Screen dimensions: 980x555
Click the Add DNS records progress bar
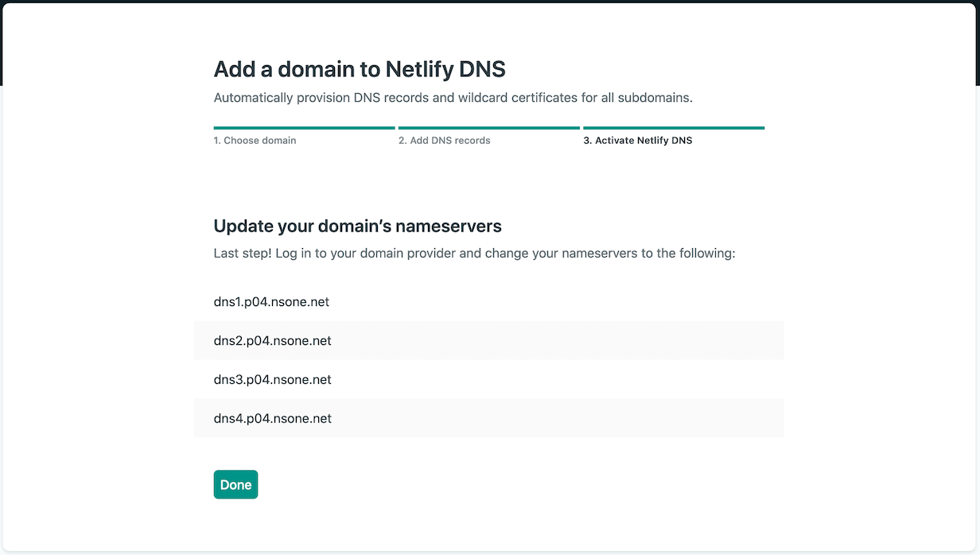[488, 127]
